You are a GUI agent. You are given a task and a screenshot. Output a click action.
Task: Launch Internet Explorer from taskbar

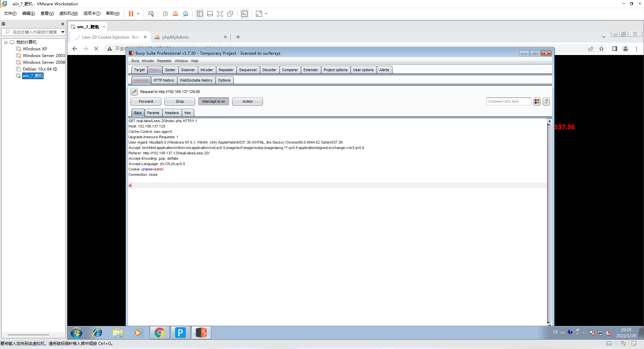pos(98,333)
